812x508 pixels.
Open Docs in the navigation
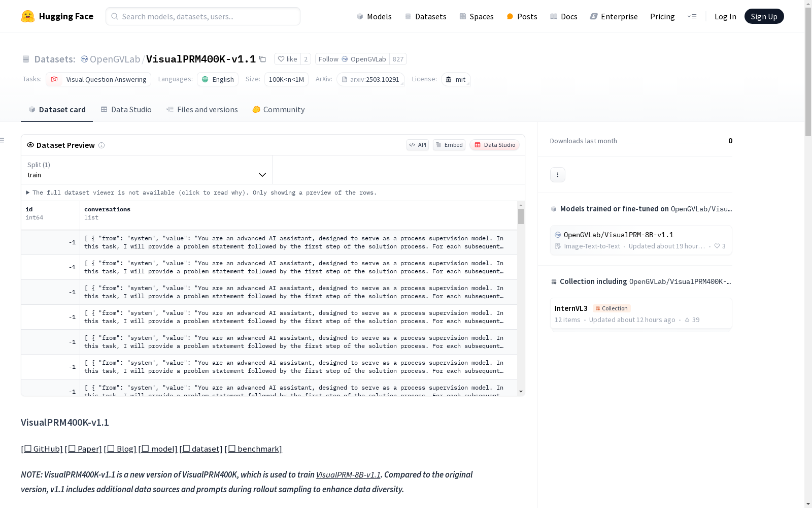[x=564, y=16]
